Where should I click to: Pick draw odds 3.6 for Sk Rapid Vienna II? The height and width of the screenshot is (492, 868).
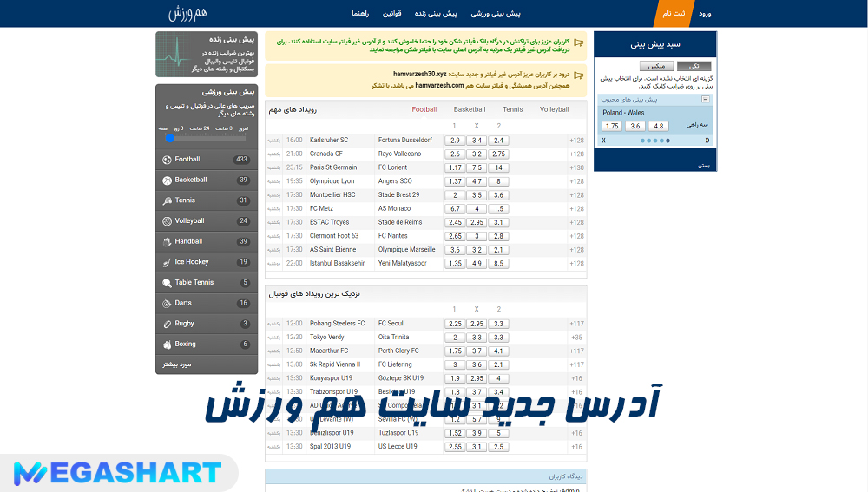click(477, 364)
